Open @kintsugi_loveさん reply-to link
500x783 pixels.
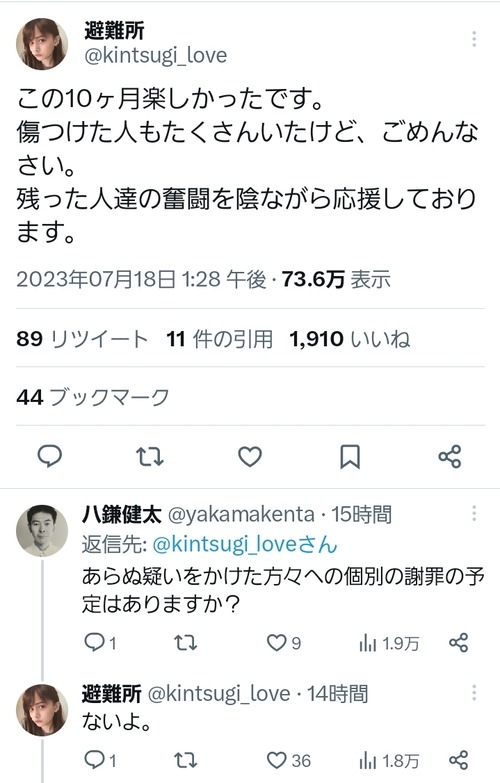coord(244,545)
